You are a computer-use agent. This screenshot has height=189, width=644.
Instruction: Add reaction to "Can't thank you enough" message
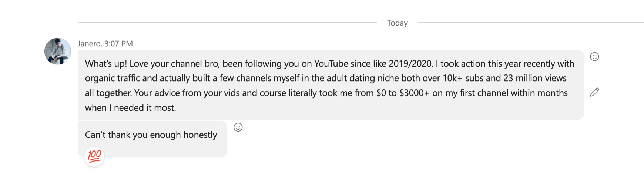coord(238,127)
